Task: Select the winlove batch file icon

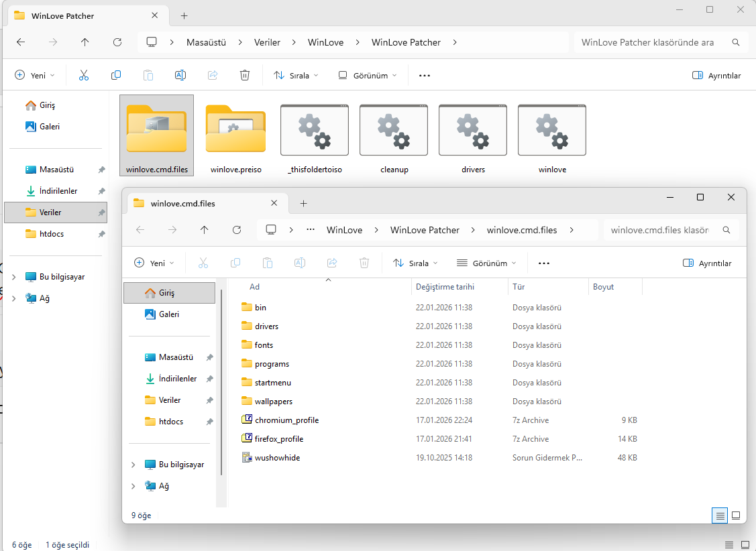Action: click(x=552, y=136)
